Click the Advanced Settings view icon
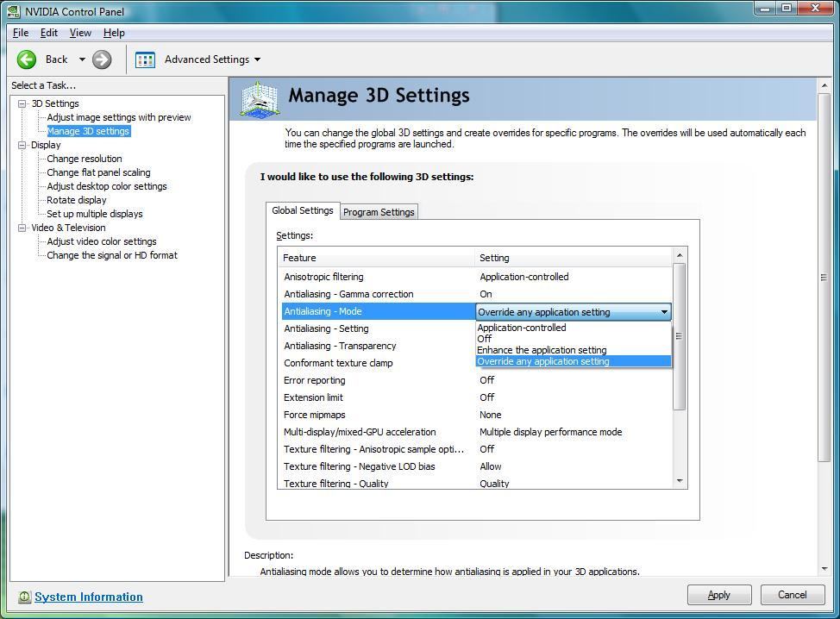 tap(145, 59)
